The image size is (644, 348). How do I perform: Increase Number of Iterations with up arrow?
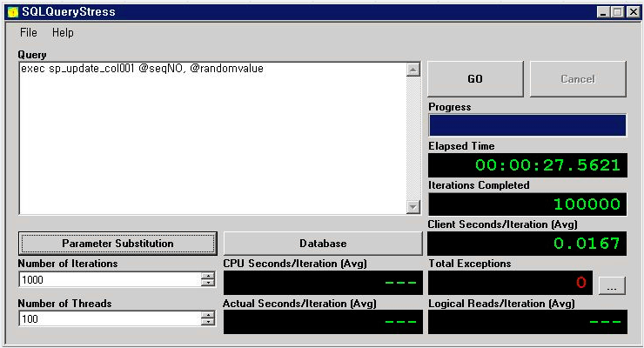pos(208,276)
